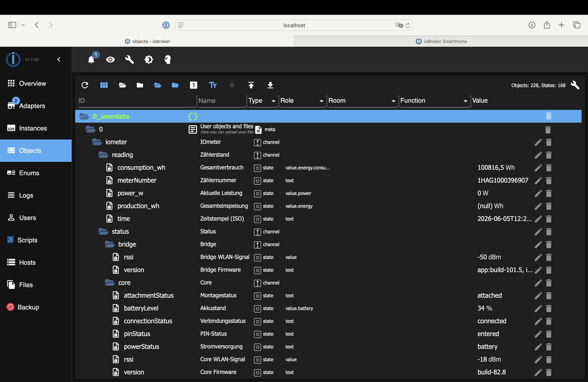Upload objects from JSON file
The height and width of the screenshot is (382, 588).
click(251, 85)
